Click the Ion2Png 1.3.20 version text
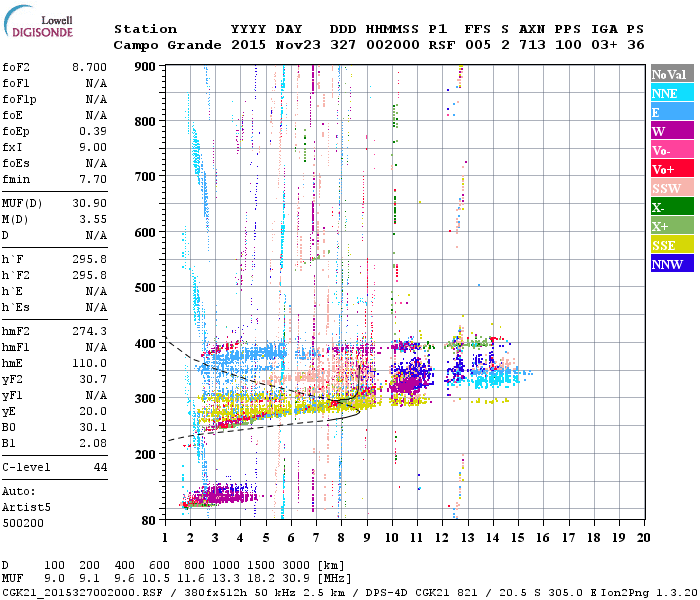 pos(649,593)
